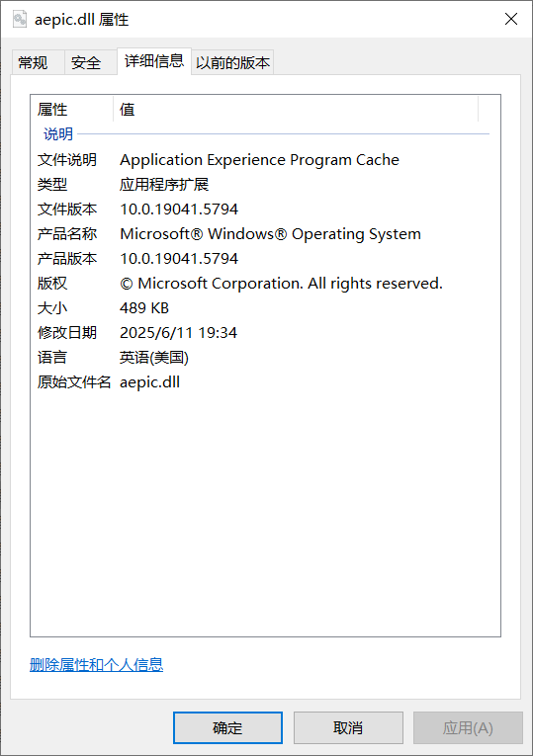This screenshot has width=533, height=756.
Task: Close the aepic.dll properties dialog
Action: coord(511,20)
